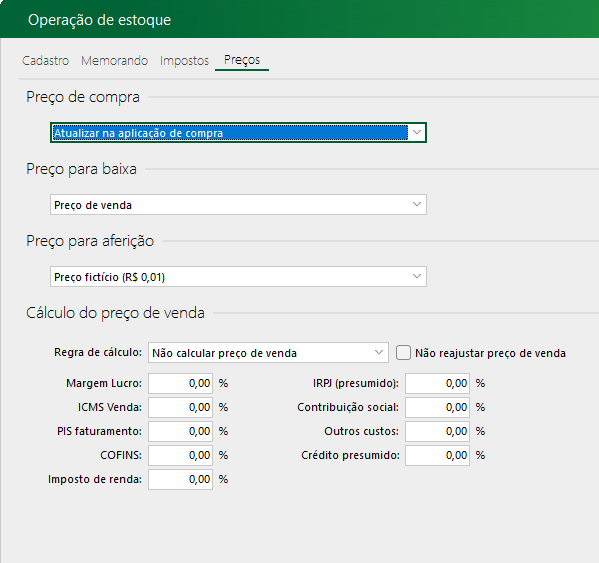Click the Preço fictício (R$ 0,01) selection text

[109, 277]
